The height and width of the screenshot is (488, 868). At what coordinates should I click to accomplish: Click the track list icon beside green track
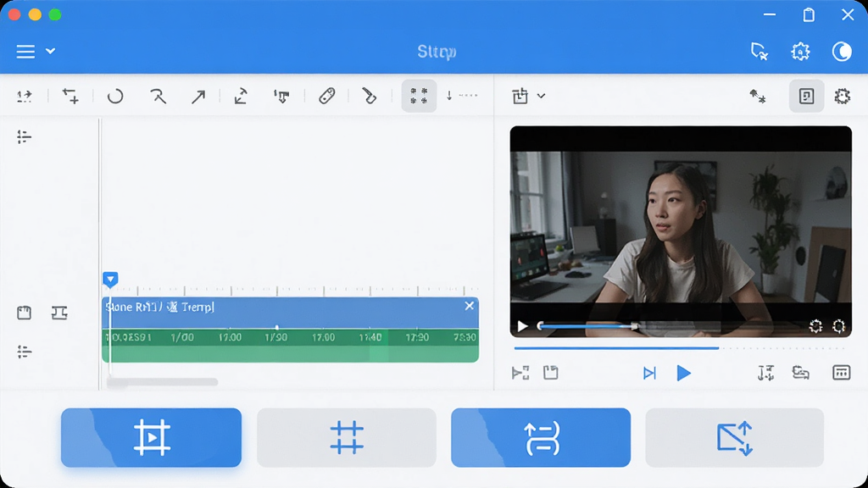(x=24, y=352)
